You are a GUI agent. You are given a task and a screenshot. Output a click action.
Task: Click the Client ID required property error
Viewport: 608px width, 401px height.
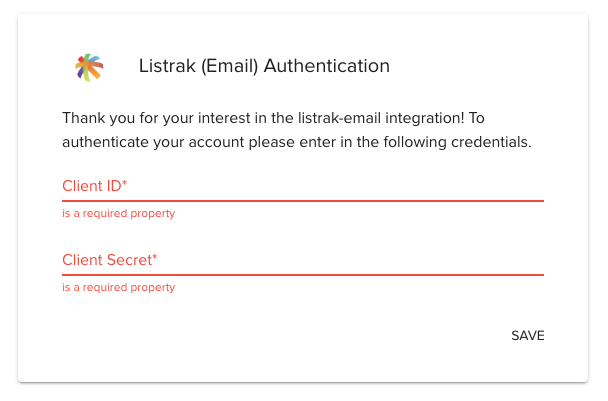[x=118, y=214]
